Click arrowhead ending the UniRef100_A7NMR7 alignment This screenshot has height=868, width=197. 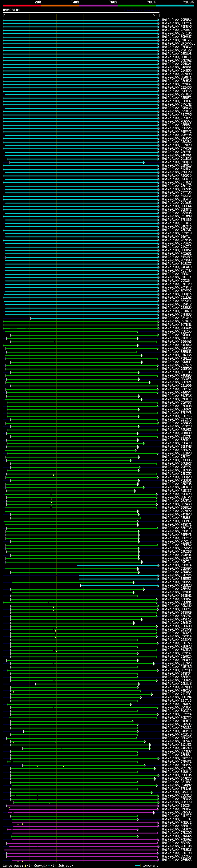point(131,704)
